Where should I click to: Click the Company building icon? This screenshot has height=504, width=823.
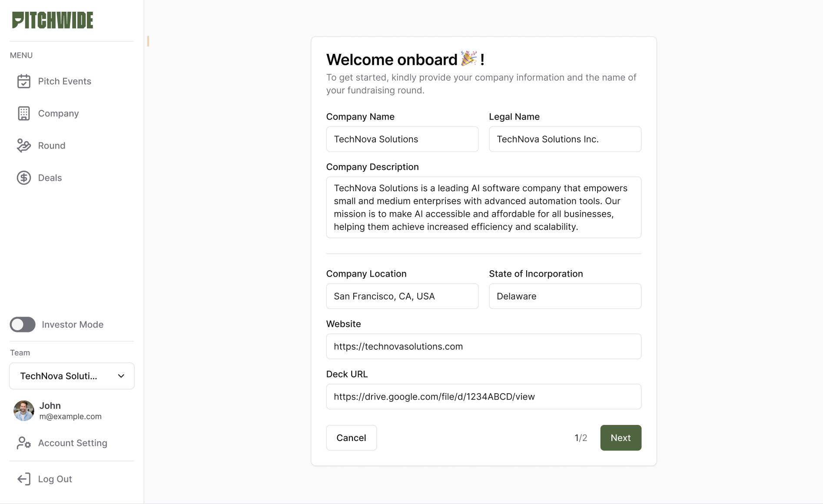24,113
